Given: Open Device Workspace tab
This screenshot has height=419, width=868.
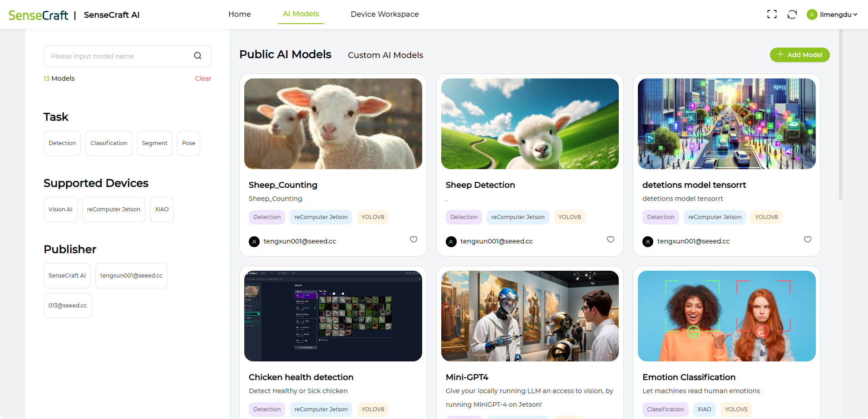Looking at the screenshot, I should [385, 14].
